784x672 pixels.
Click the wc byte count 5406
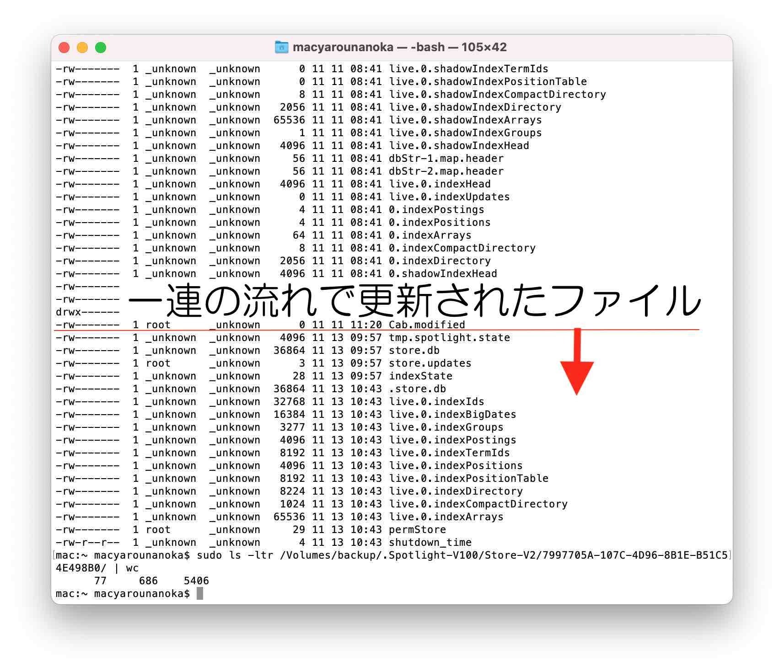(196, 581)
